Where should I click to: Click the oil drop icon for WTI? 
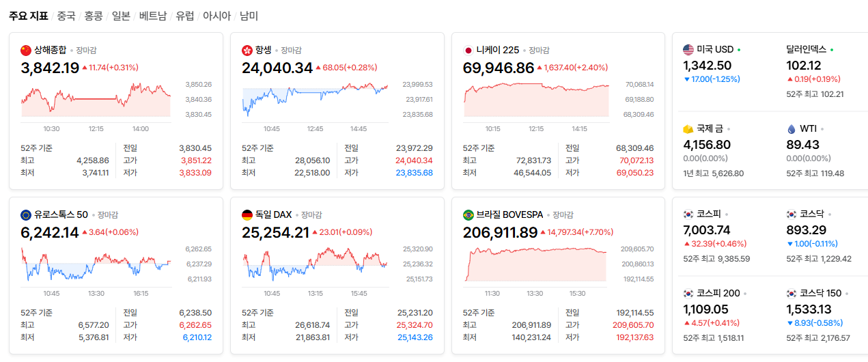[792, 128]
